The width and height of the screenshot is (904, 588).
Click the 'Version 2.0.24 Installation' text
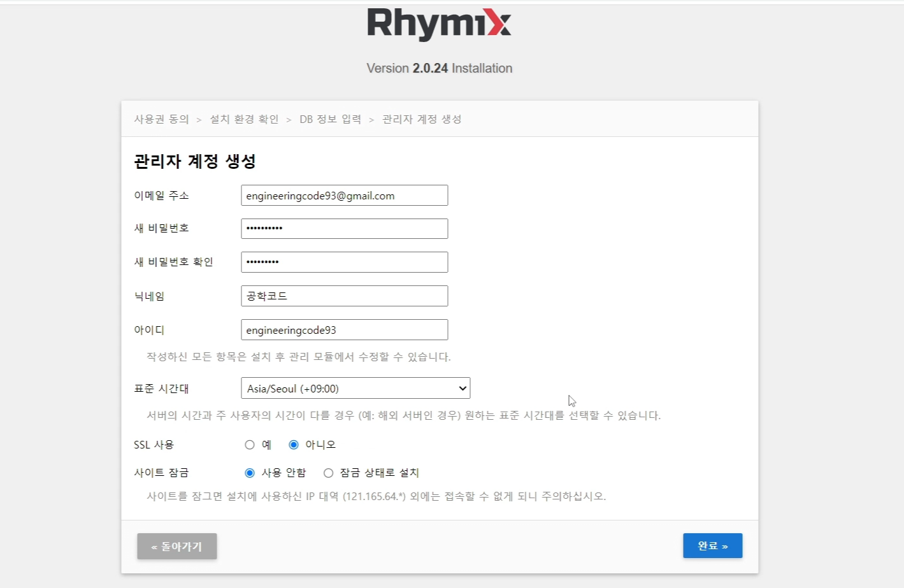(439, 68)
